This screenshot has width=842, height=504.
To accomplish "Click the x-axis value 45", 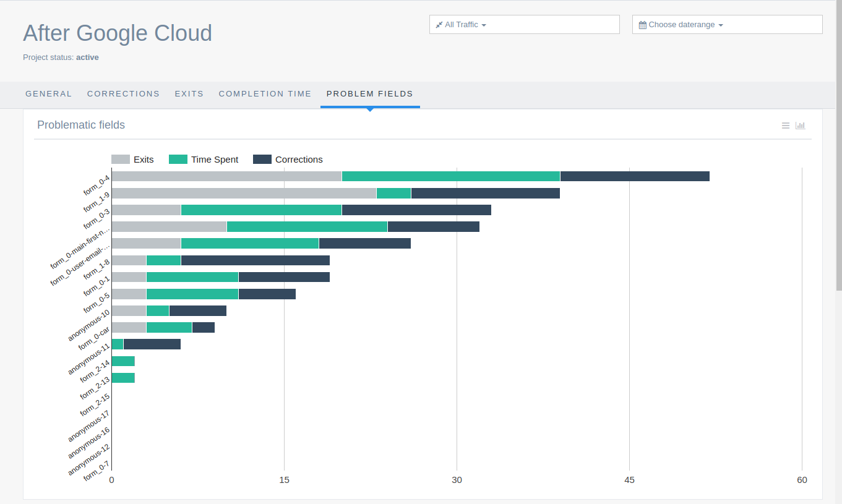I will click(629, 481).
